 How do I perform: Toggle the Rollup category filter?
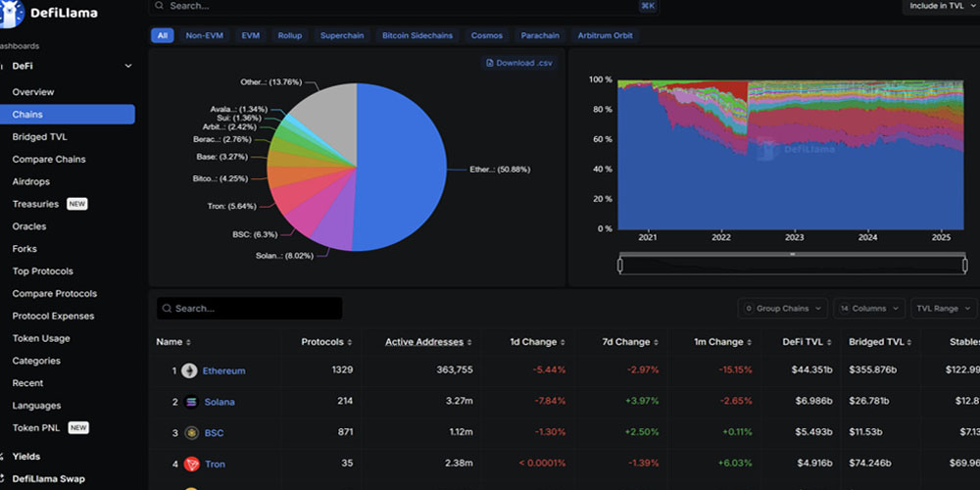pyautogui.click(x=290, y=36)
